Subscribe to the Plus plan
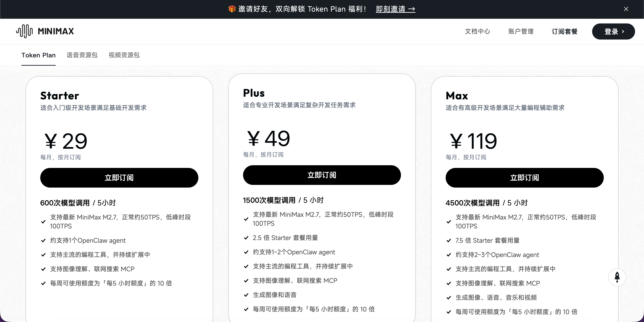644x322 pixels. (322, 175)
